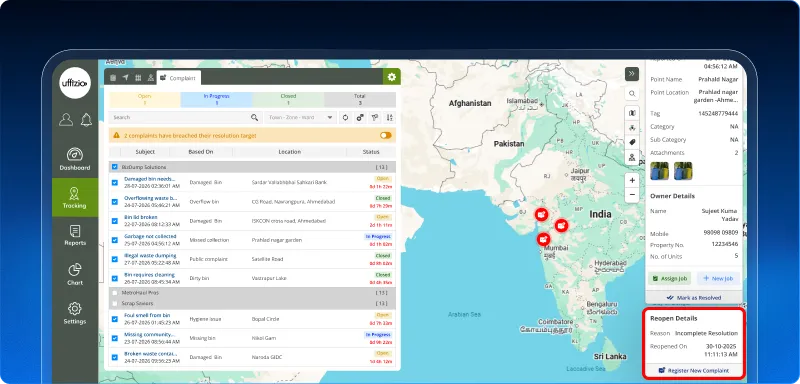Click the sort order icon in the complaint toolbar
The image size is (800, 384).
(390, 117)
